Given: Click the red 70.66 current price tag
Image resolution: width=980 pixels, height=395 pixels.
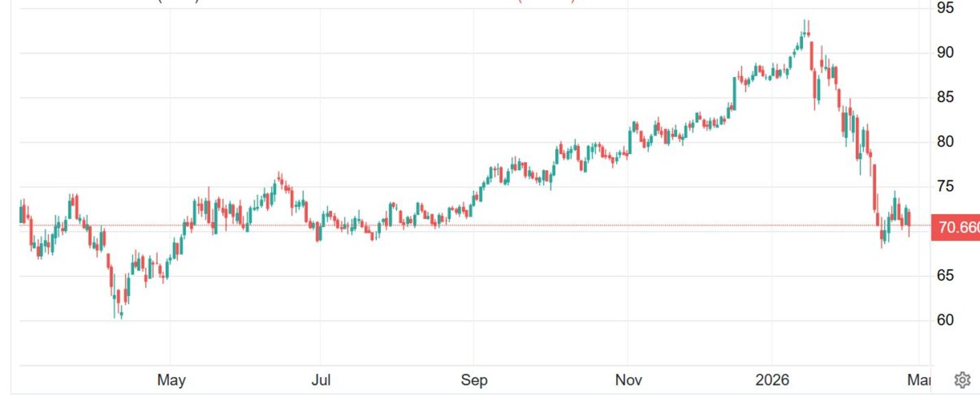Looking at the screenshot, I should coord(955,228).
